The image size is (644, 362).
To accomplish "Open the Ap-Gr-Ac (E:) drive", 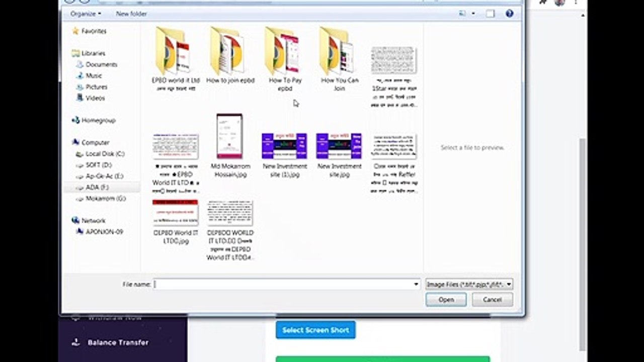I will [x=99, y=176].
